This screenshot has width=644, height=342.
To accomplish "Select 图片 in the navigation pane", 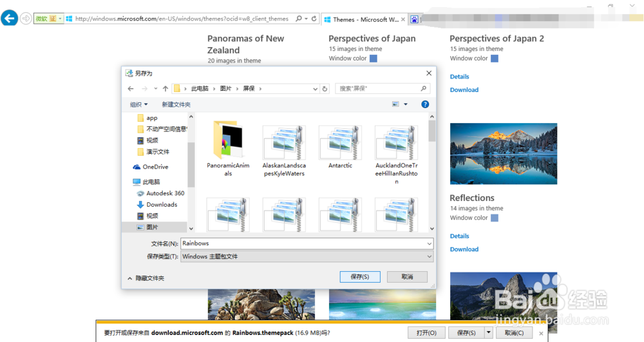I will [155, 227].
